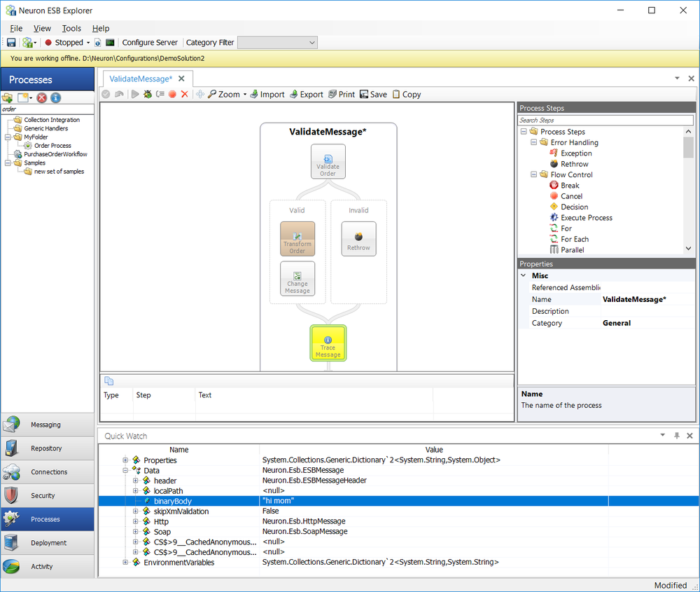This screenshot has width=700, height=592.
Task: Open the Help menu
Action: click(x=100, y=29)
